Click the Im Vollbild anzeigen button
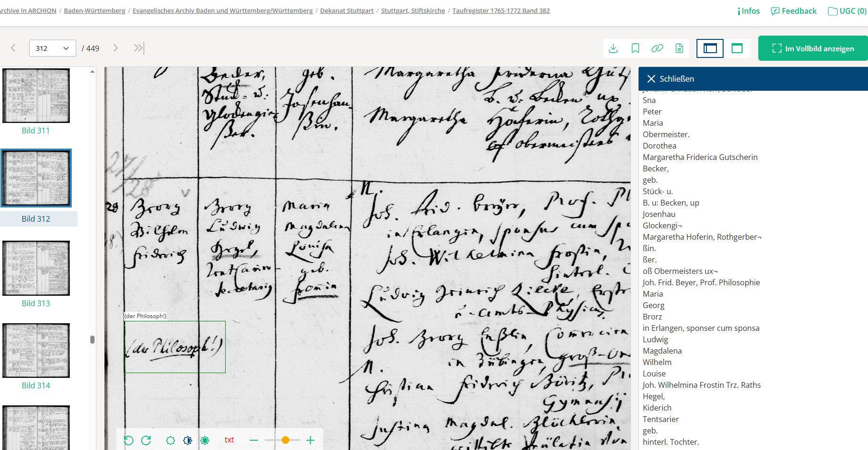This screenshot has width=868, height=450. pyautogui.click(x=812, y=48)
